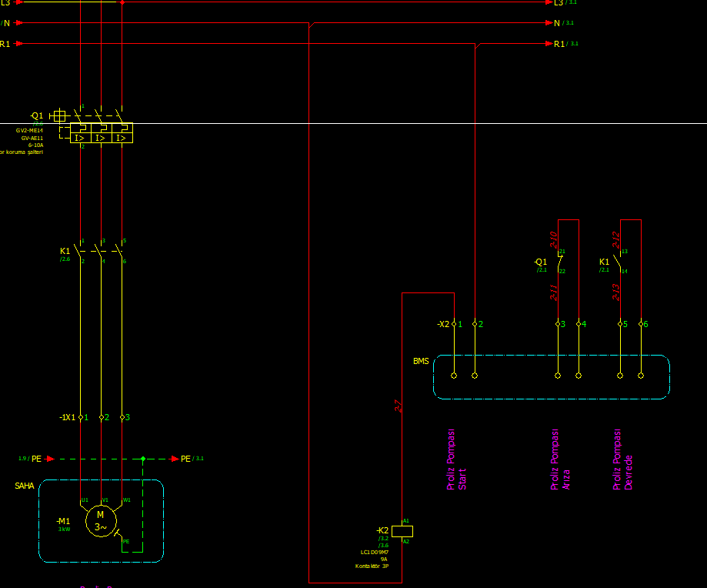The image size is (707, 588).
Task: Click the Proliz Pompası Devrede description text
Action: (622, 459)
